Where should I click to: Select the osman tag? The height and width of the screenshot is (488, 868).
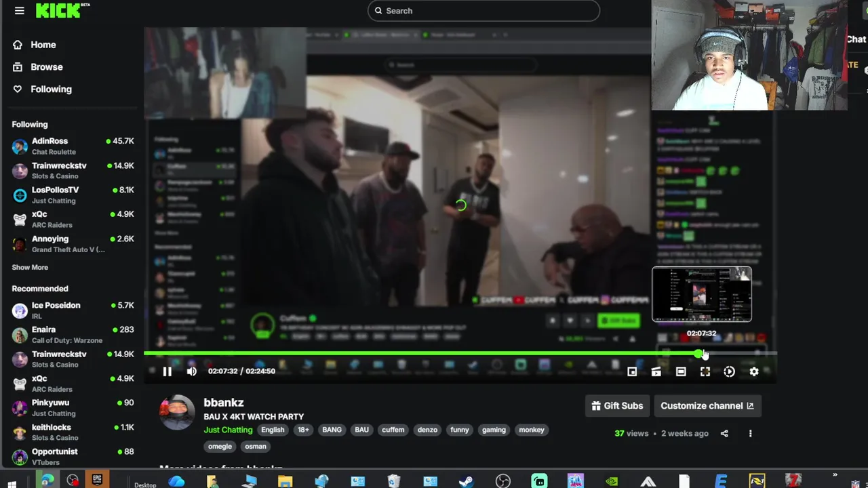click(x=256, y=447)
